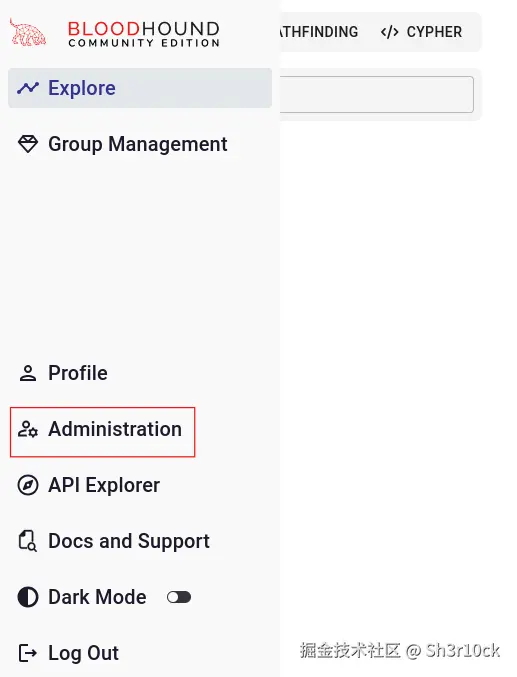
Task: Click the search input field
Action: (x=376, y=95)
